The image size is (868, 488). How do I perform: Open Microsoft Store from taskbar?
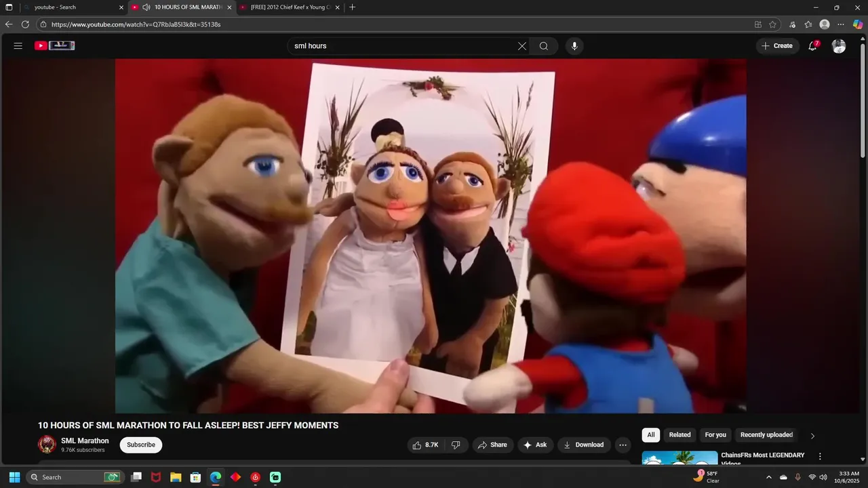(x=195, y=477)
